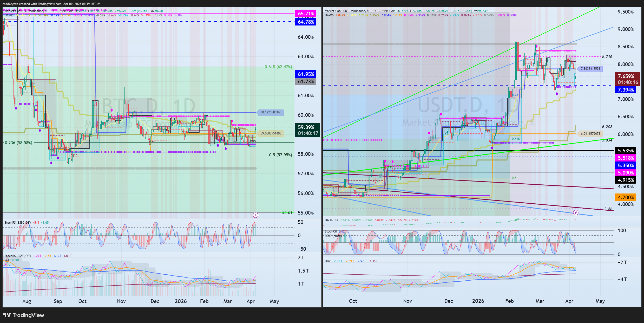
Task: Click the red 7.659% current price label
Action: pyautogui.click(x=627, y=79)
